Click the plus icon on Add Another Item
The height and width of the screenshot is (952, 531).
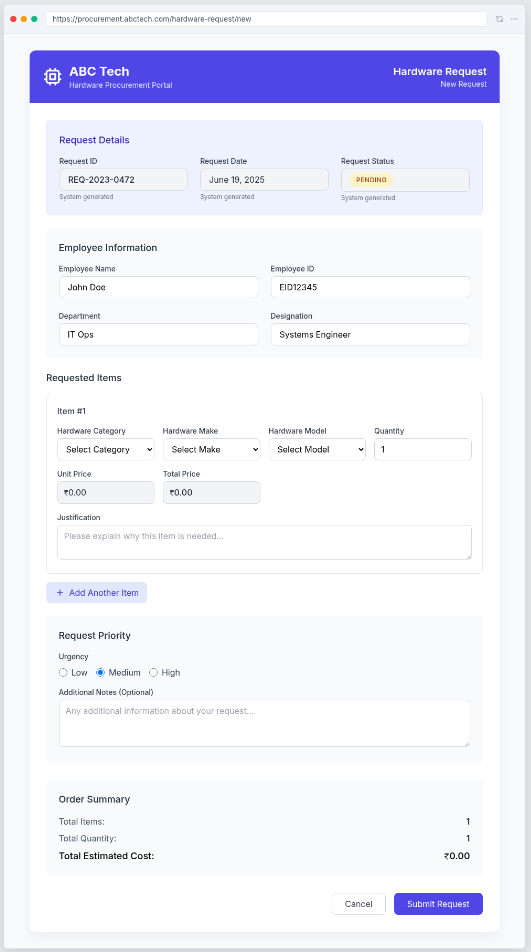pyautogui.click(x=59, y=593)
